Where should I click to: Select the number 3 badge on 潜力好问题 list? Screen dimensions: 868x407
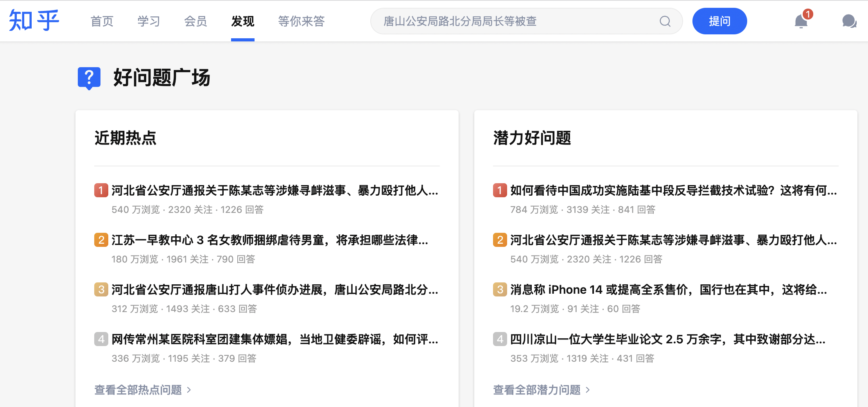pyautogui.click(x=500, y=289)
